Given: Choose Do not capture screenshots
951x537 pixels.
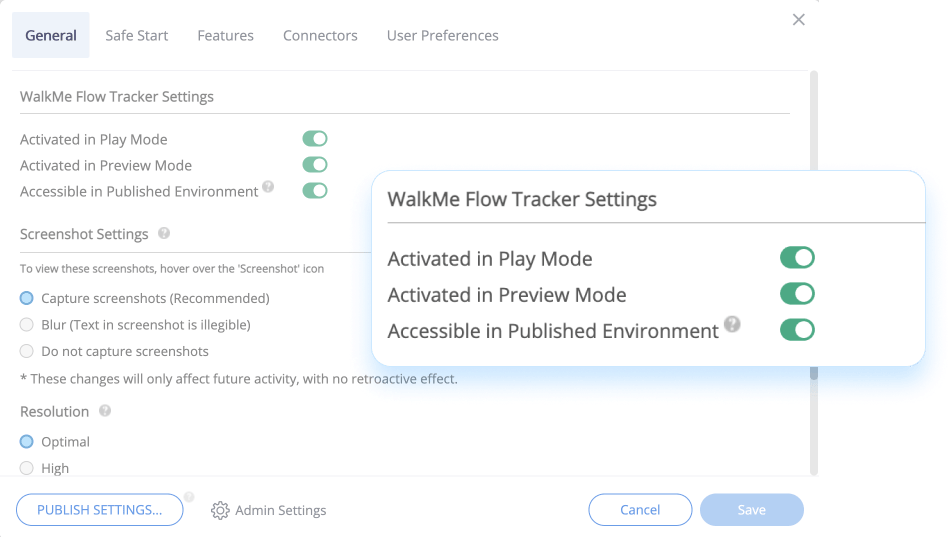Looking at the screenshot, I should point(27,351).
